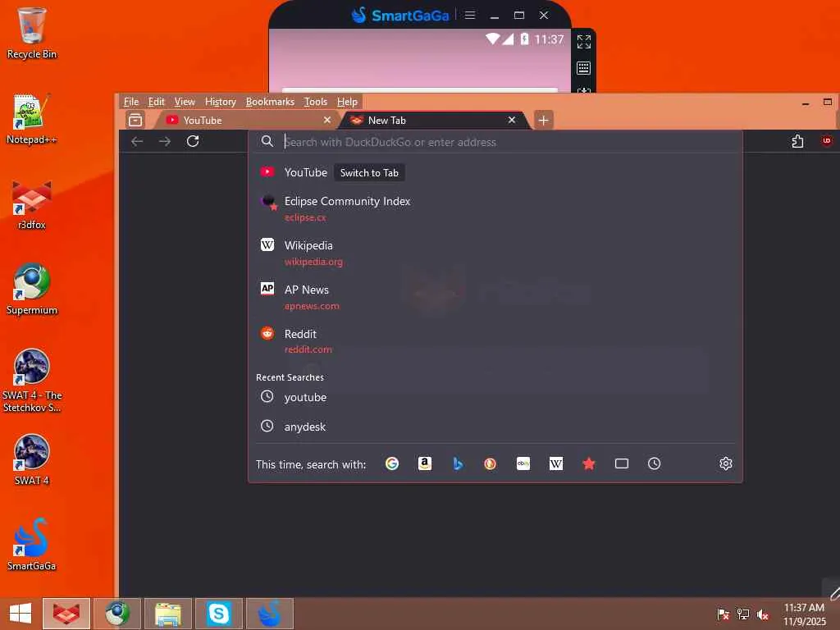The image size is (840, 630).
Task: Open the Tools menu
Action: [316, 101]
